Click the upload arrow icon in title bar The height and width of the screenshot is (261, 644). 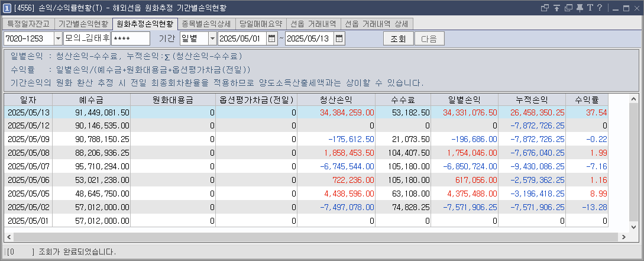tap(557, 8)
